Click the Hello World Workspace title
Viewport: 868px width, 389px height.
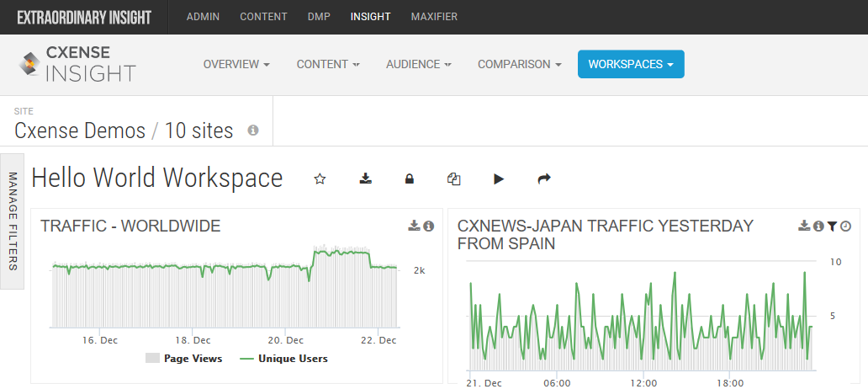[x=157, y=179]
